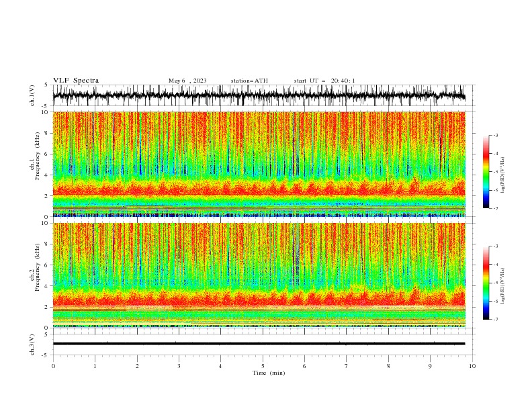532x411 pixels.
Task: Click the "start UT = 20:40: 1" text
Action: (x=324, y=81)
